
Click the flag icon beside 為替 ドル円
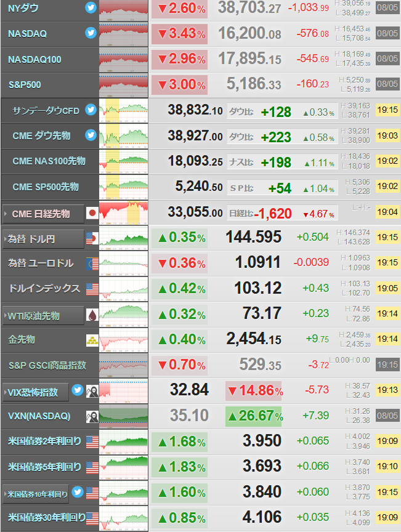92,238
